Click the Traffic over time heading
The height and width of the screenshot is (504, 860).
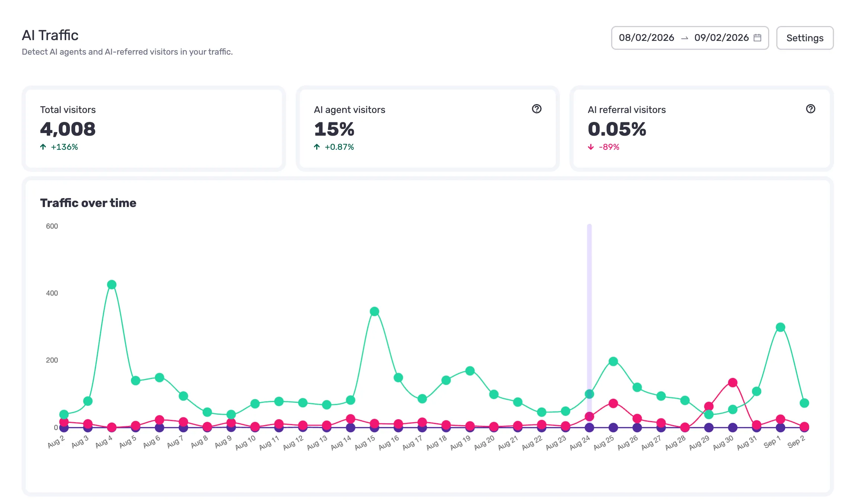[x=88, y=203]
